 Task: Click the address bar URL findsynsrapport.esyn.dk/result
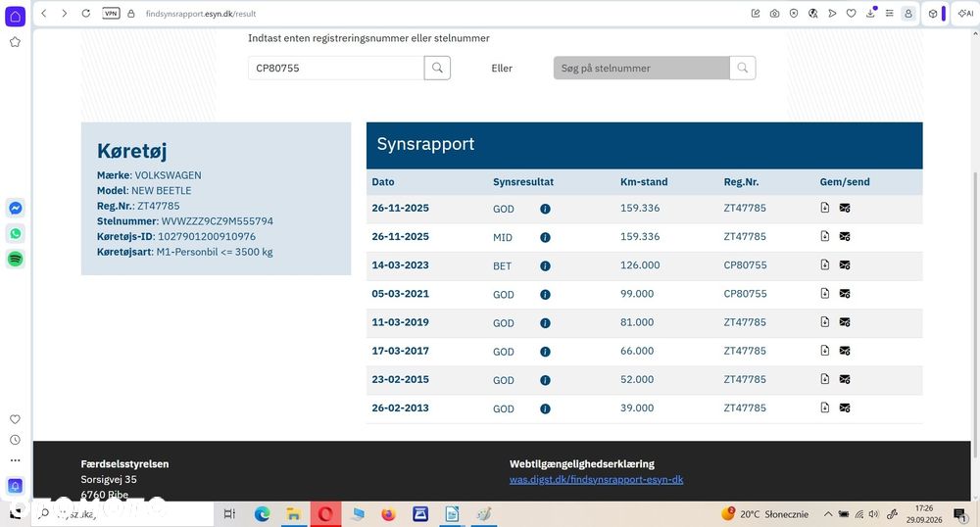tap(201, 14)
